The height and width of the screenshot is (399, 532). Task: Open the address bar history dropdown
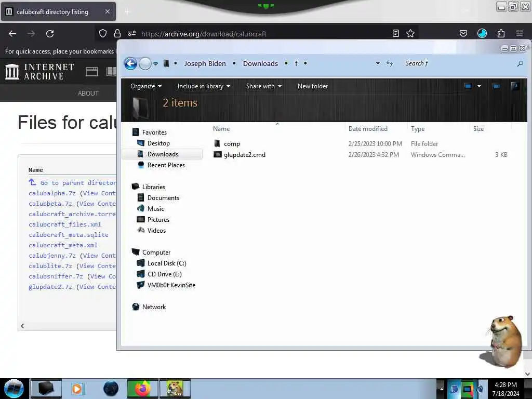point(378,63)
